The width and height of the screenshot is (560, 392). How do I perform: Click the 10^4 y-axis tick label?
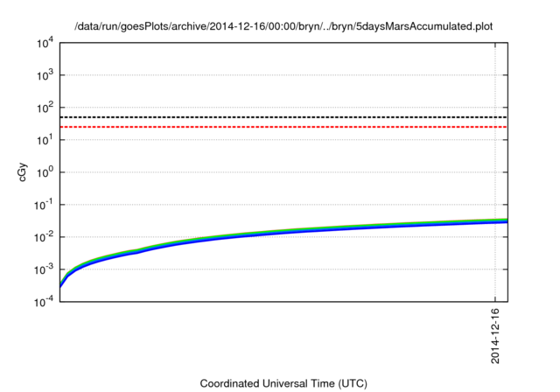pos(45,43)
